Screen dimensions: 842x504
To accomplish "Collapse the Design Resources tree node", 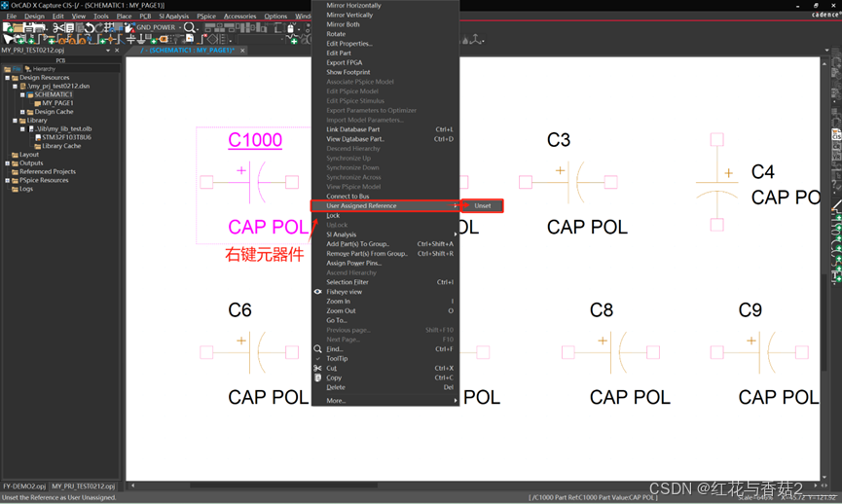I will tap(8, 77).
